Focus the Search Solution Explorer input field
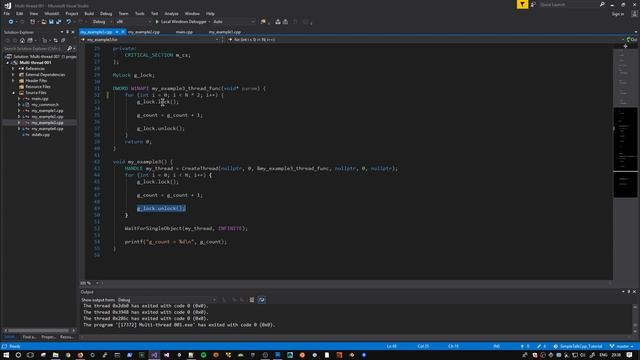Screen dimensions: 640x360 [x=34, y=49]
